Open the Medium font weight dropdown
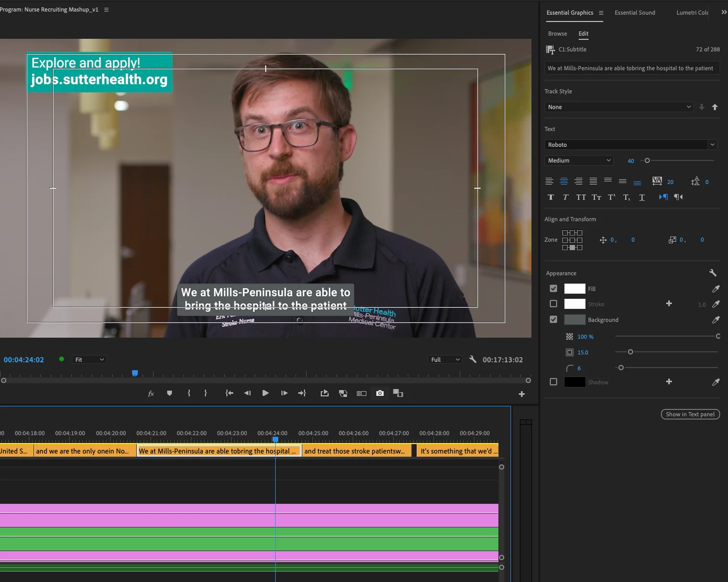728x582 pixels. pyautogui.click(x=579, y=160)
